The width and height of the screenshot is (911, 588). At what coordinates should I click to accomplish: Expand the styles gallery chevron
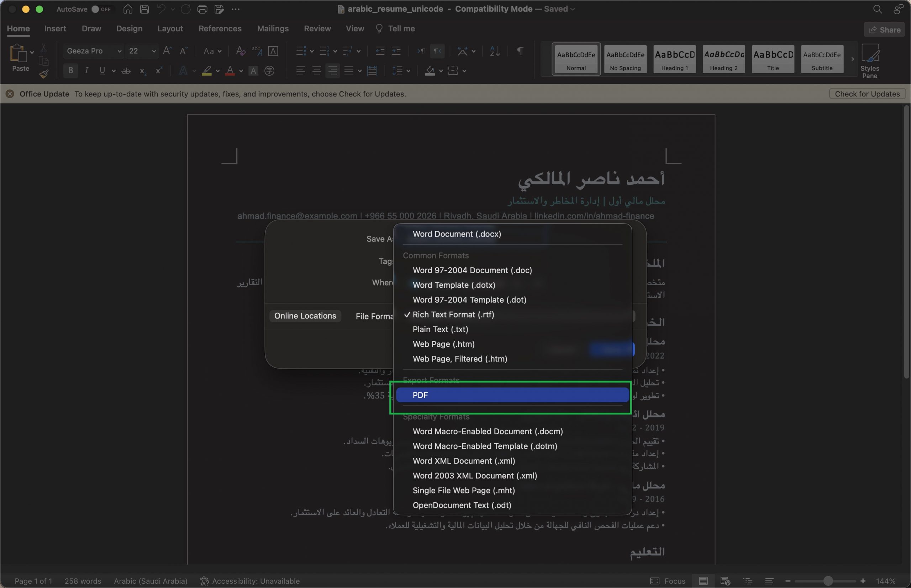pos(852,59)
